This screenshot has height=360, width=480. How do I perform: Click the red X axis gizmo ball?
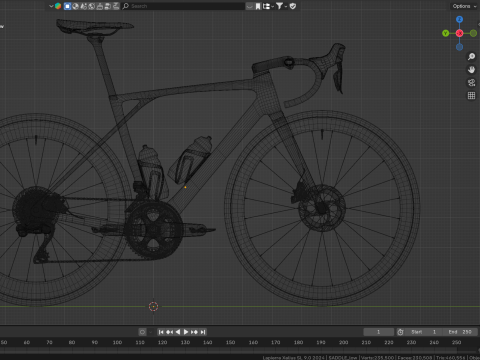pyautogui.click(x=460, y=33)
